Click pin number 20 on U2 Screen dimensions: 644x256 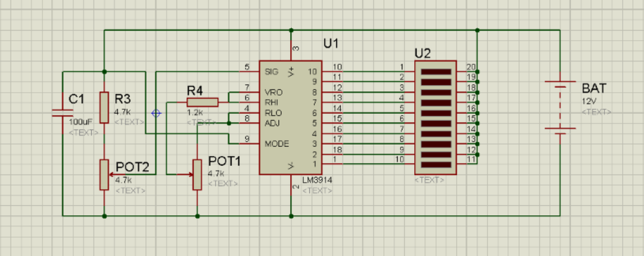471,67
